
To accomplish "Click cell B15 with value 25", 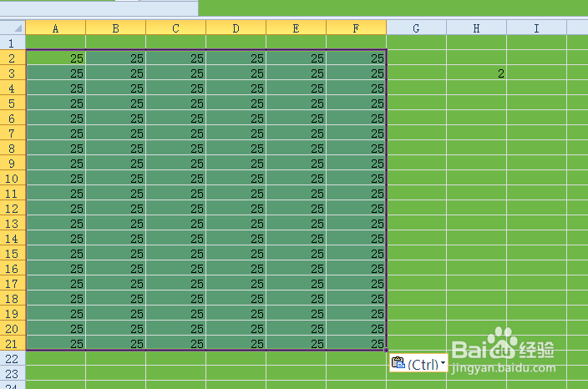I will [x=115, y=253].
